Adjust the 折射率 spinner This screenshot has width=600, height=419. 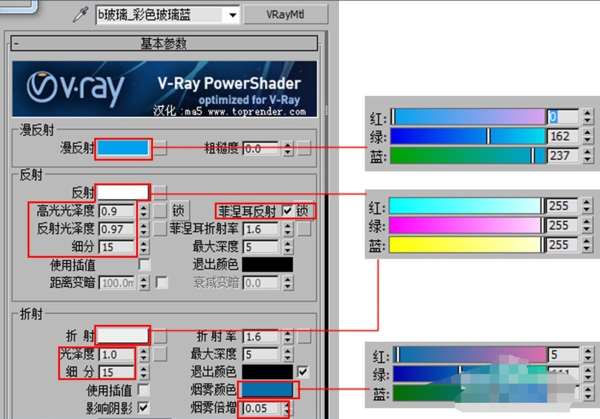pos(288,337)
